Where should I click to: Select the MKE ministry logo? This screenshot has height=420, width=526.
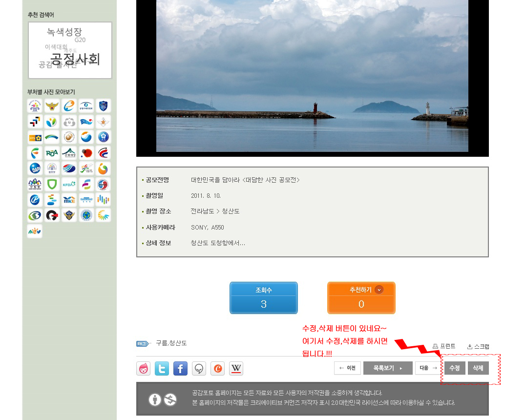(69, 200)
